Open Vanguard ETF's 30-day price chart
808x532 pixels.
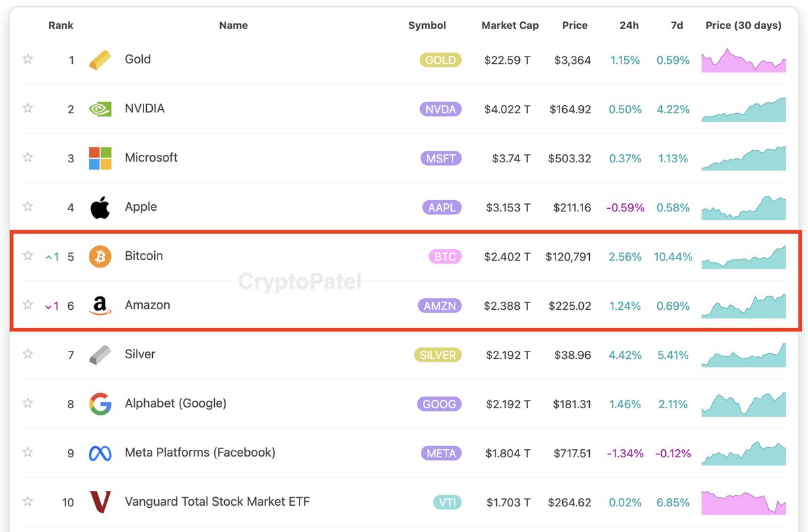tap(743, 502)
